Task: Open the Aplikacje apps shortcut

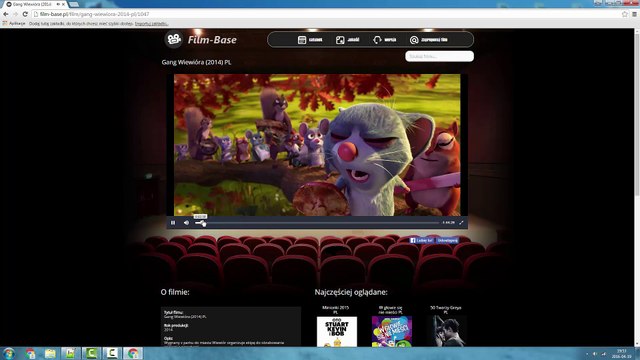Action: (14, 24)
